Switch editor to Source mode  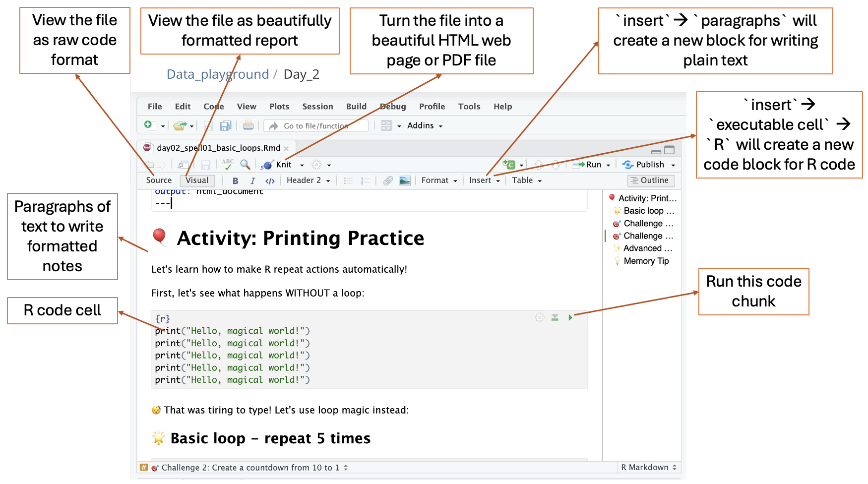pyautogui.click(x=159, y=181)
